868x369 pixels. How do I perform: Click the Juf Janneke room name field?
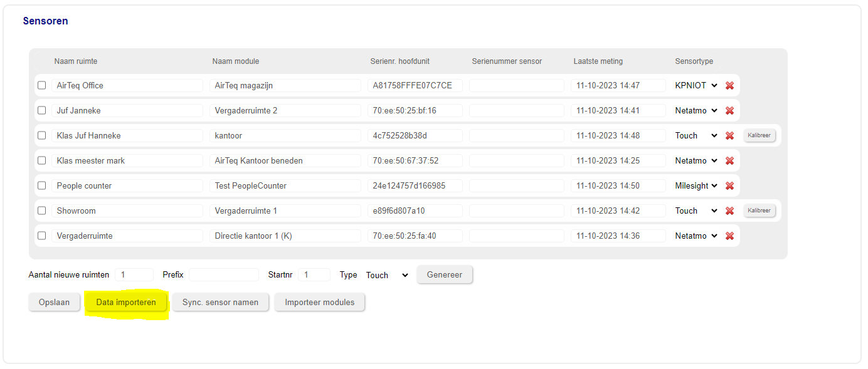127,110
